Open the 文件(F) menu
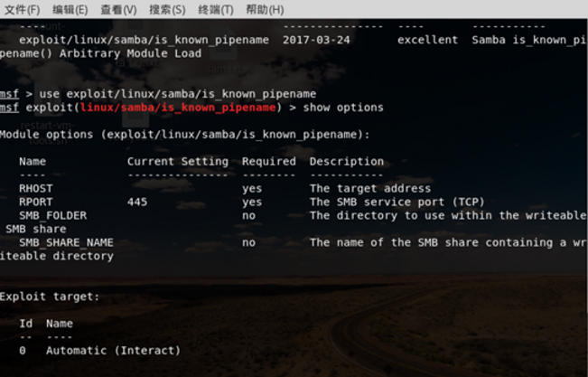Screen dimensions: 588x377 [x=22, y=9]
